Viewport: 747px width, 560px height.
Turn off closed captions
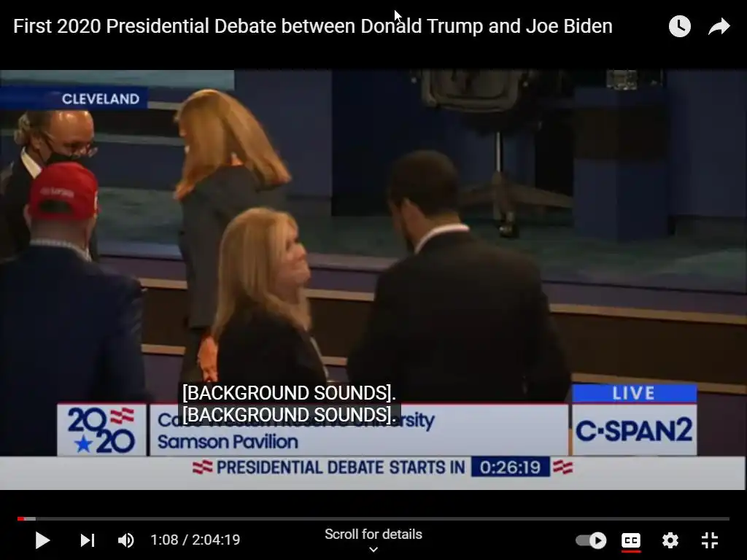[631, 540]
